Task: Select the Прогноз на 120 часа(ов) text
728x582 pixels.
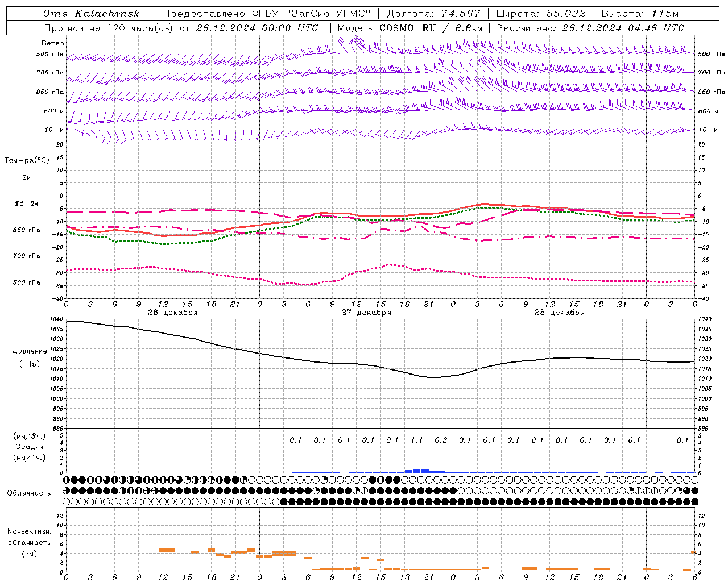Action: 109,28
